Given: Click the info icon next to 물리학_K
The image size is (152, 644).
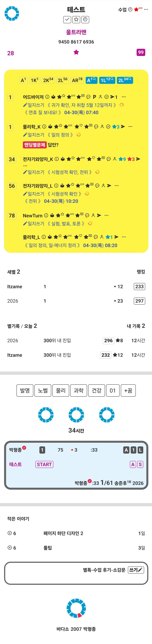Looking at the screenshot, I should tap(44, 126).
